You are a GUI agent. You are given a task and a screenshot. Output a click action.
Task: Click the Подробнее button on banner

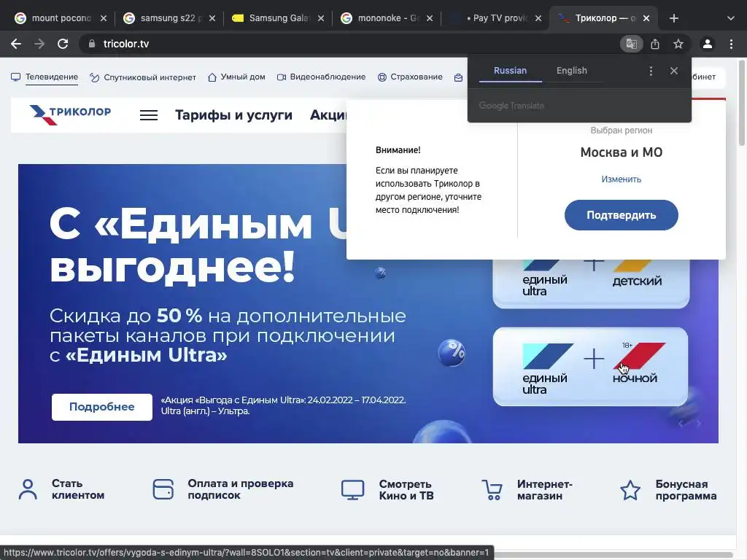click(x=102, y=407)
